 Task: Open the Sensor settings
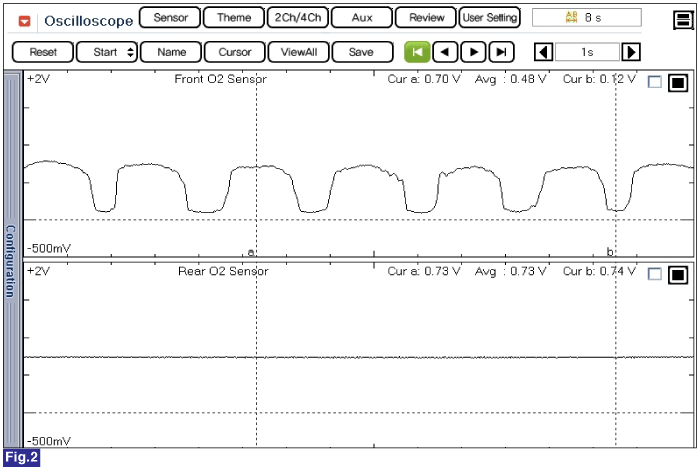point(170,18)
